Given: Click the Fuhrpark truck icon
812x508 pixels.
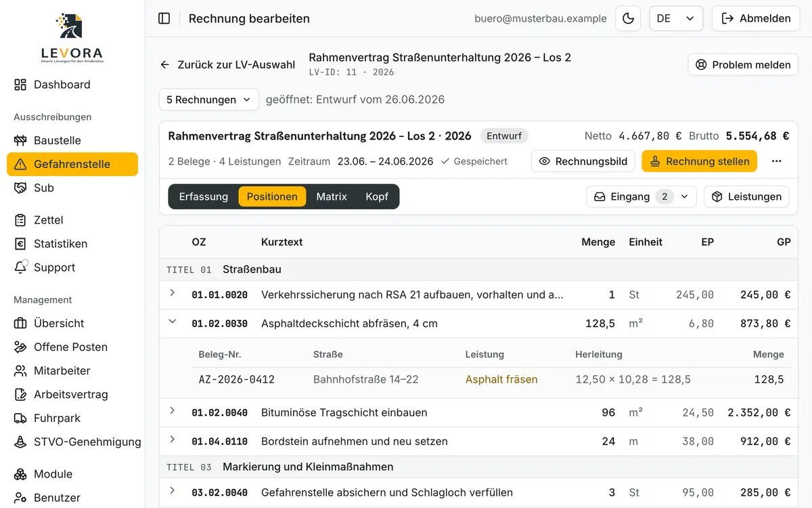Looking at the screenshot, I should point(20,418).
